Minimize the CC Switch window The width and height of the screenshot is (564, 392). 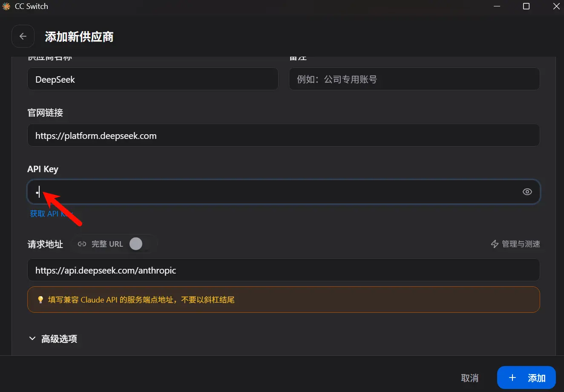497,6
